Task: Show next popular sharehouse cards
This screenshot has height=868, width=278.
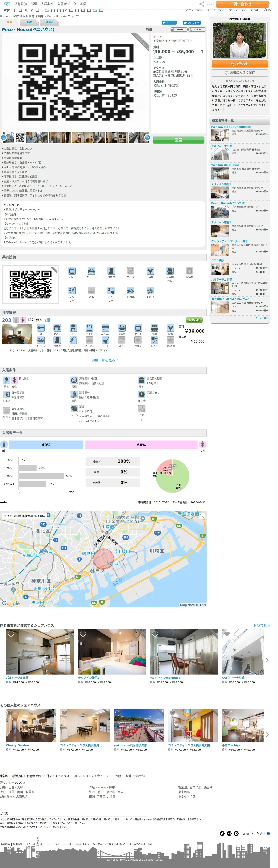Action: pos(267,734)
